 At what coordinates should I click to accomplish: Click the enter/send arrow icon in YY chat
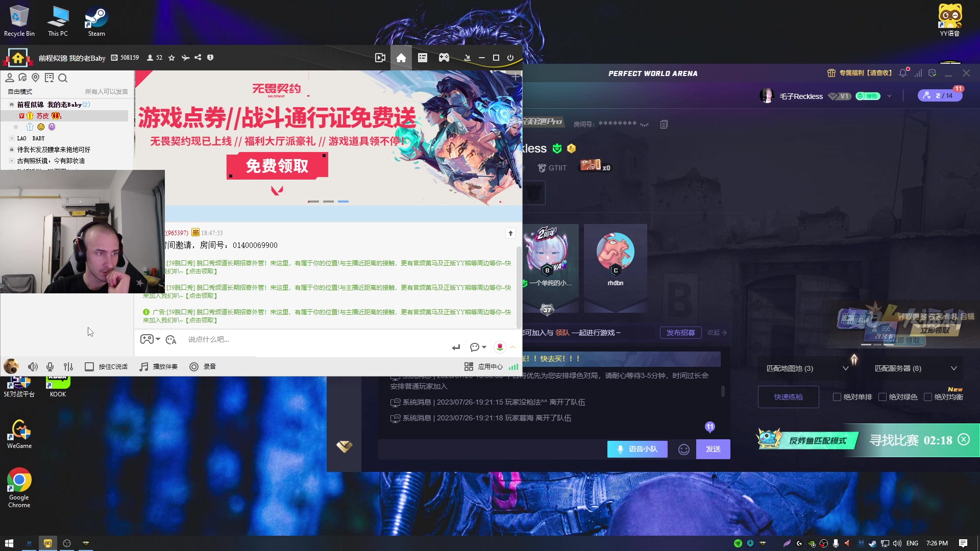[456, 347]
